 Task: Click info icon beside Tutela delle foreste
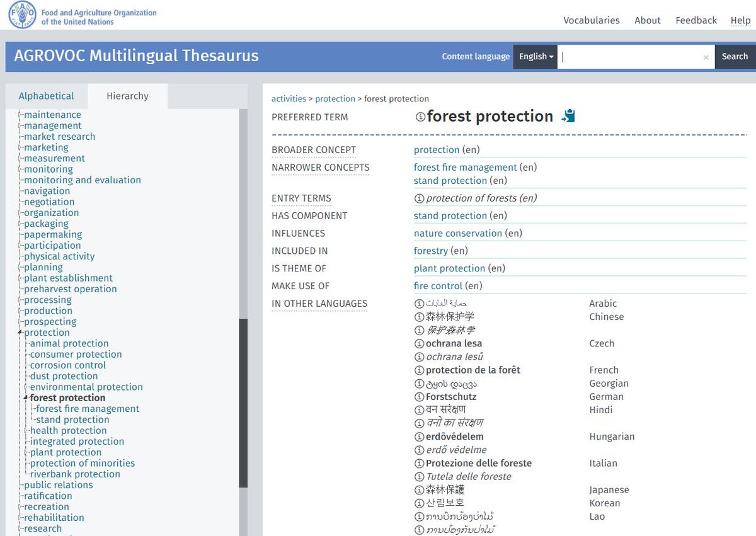coord(419,477)
